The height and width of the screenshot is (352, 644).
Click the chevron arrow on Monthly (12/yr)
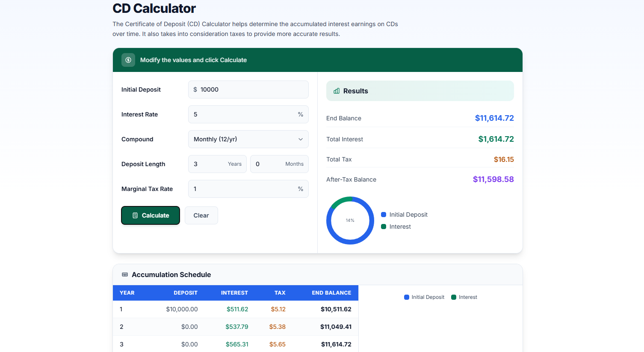coord(301,139)
